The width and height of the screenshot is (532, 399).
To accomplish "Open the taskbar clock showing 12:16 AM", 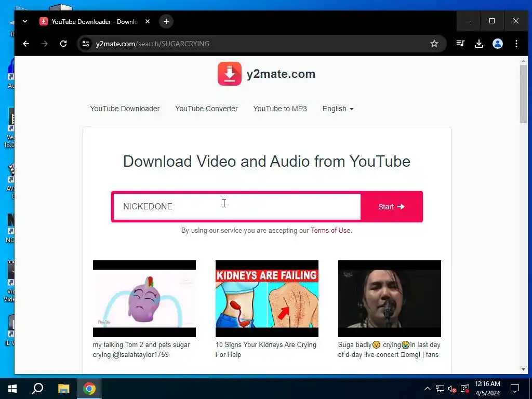I will click(x=487, y=389).
